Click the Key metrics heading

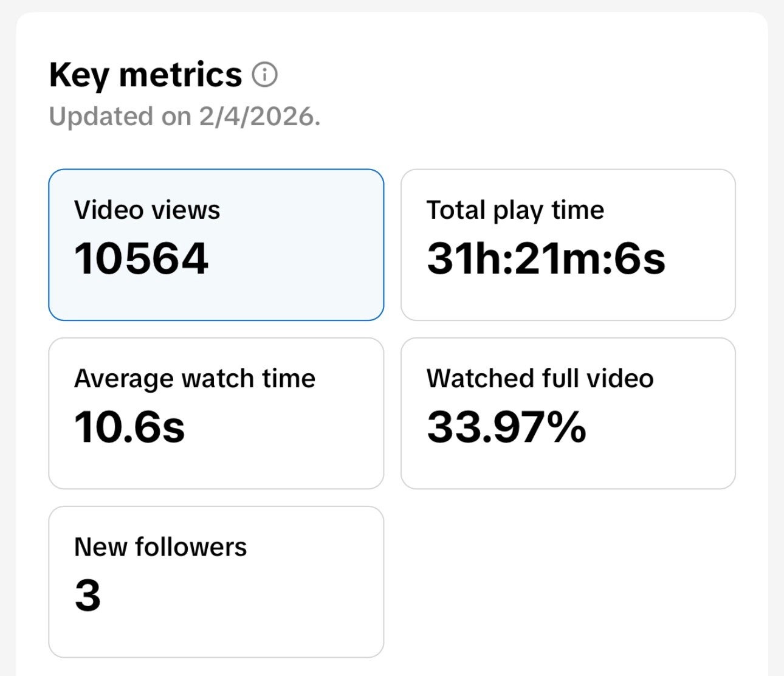(x=145, y=75)
